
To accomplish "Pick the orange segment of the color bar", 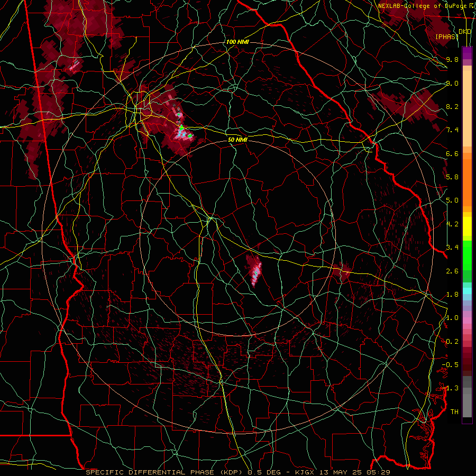I will pyautogui.click(x=467, y=182).
